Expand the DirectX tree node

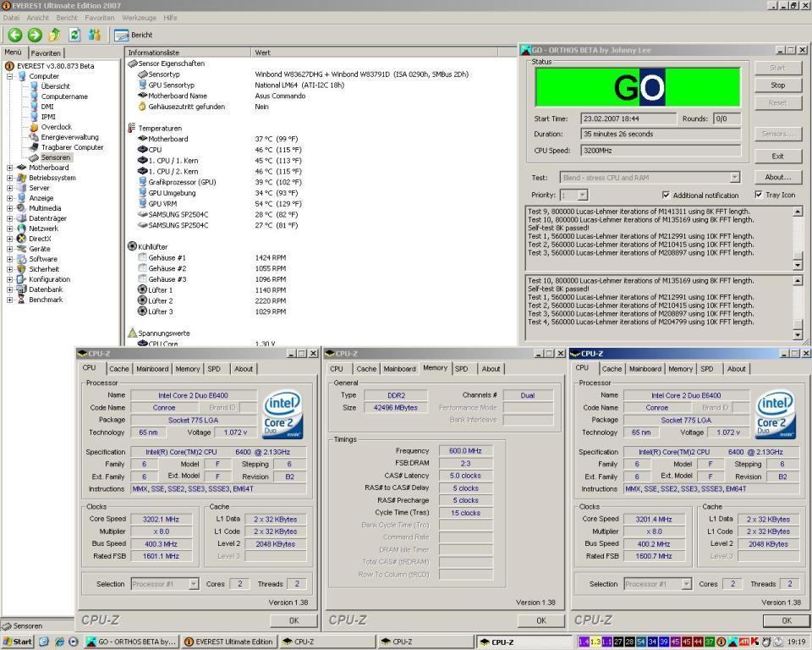(10, 239)
